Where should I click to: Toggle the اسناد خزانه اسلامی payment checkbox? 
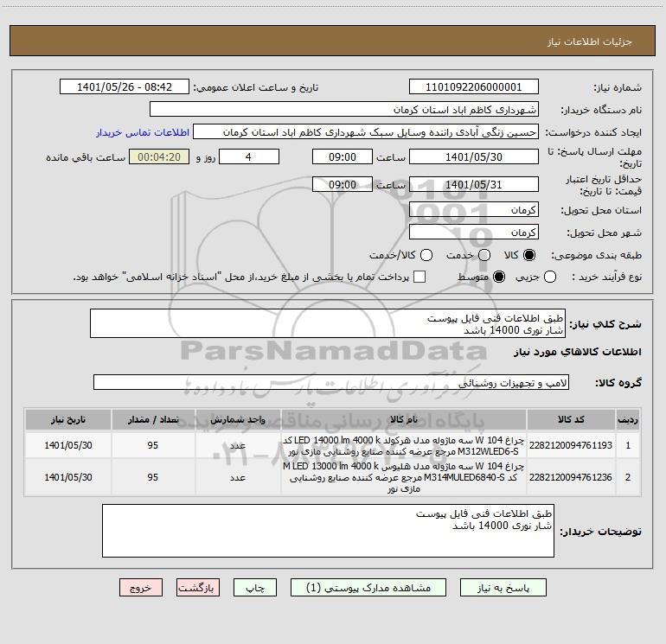[x=419, y=277]
